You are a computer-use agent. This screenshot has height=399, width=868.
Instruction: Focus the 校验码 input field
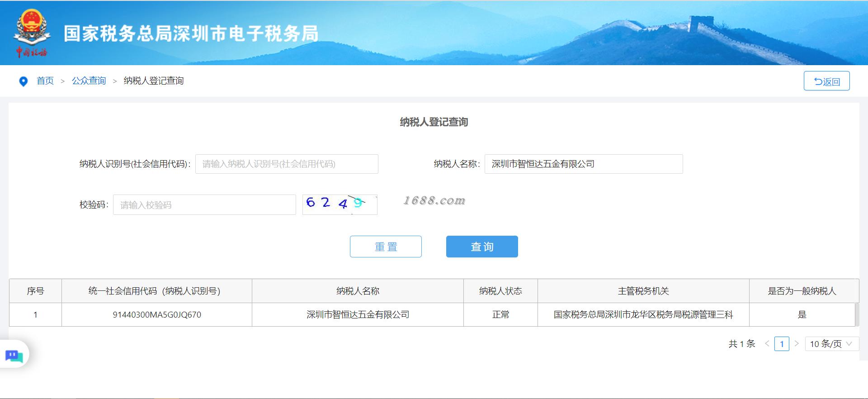click(204, 204)
